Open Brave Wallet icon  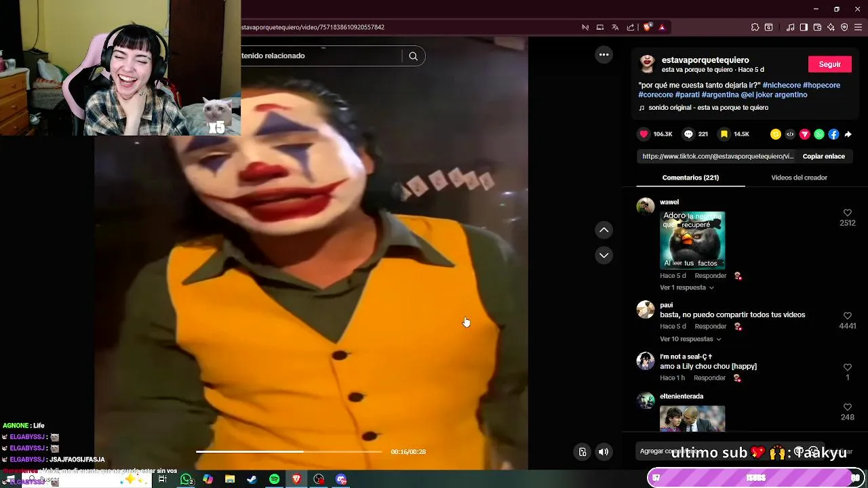(817, 27)
